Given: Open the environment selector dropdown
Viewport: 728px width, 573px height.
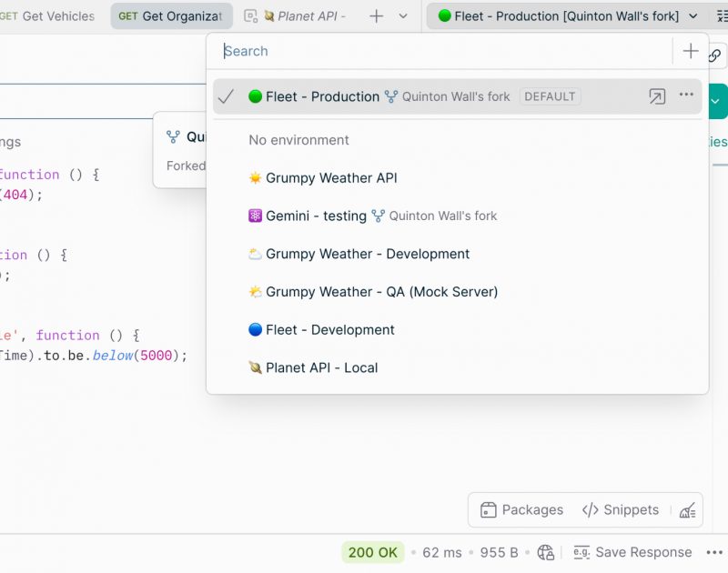Looking at the screenshot, I should coord(567,16).
